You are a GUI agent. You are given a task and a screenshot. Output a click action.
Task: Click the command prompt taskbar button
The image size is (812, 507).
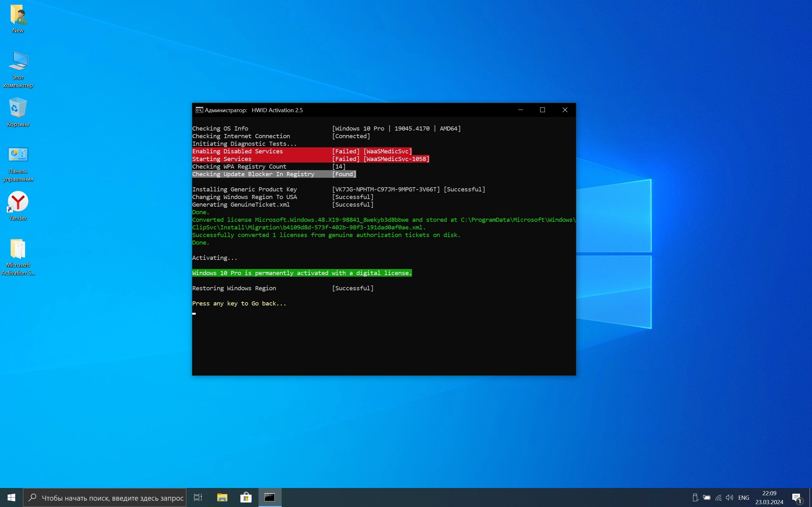(x=270, y=497)
